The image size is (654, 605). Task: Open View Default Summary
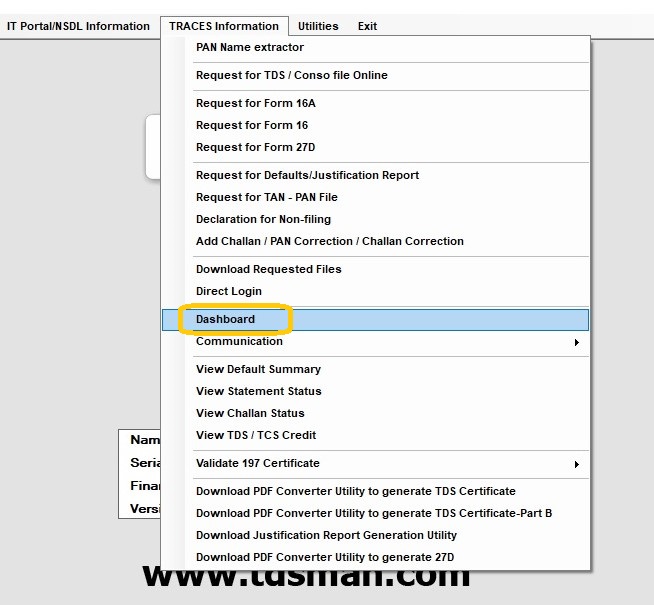(258, 370)
